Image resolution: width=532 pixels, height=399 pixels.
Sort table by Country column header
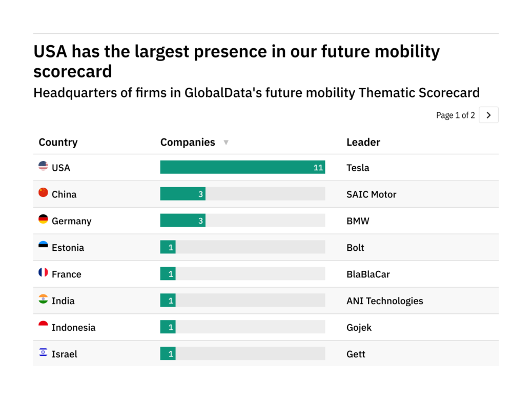coord(58,143)
